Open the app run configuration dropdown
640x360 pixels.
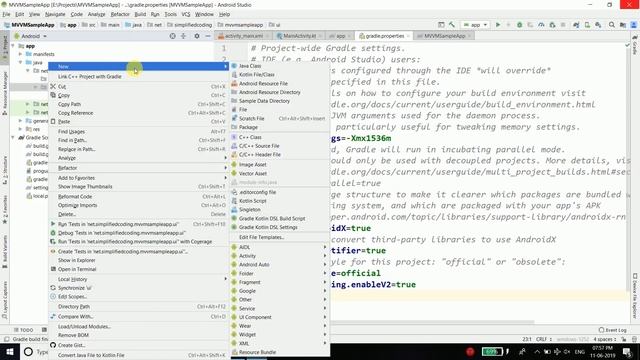476,25
